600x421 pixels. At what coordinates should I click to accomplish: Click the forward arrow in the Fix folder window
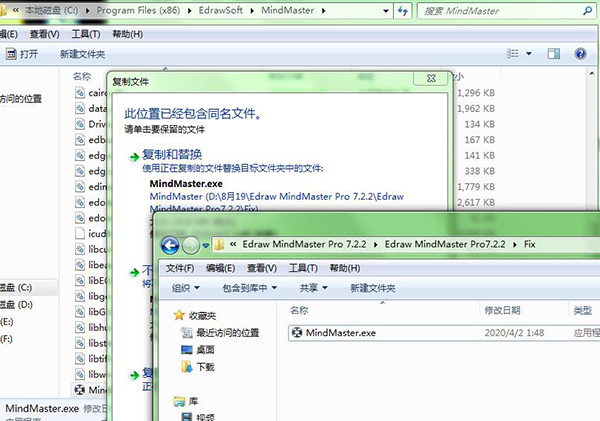tap(191, 245)
